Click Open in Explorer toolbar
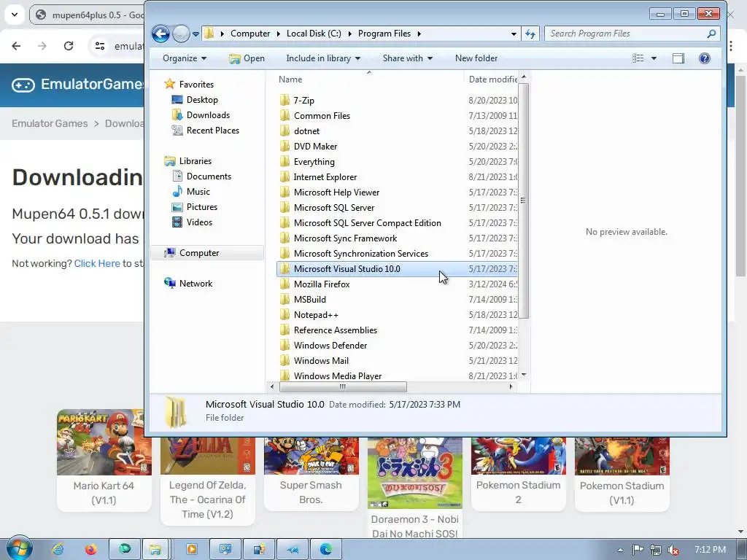 (247, 58)
